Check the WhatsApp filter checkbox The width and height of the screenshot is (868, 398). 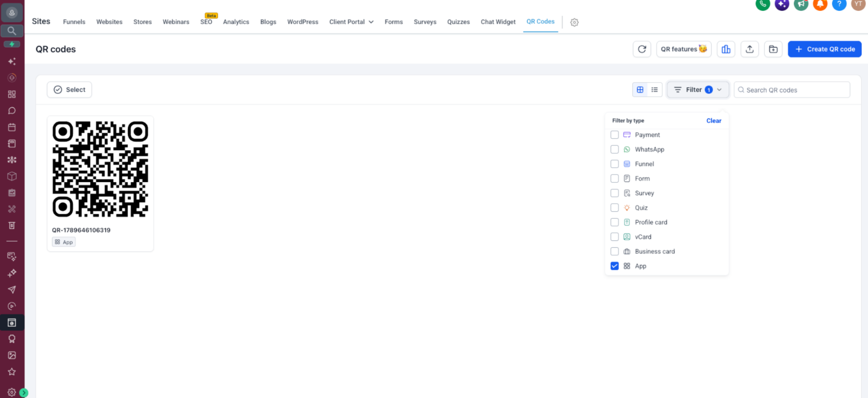tap(615, 150)
